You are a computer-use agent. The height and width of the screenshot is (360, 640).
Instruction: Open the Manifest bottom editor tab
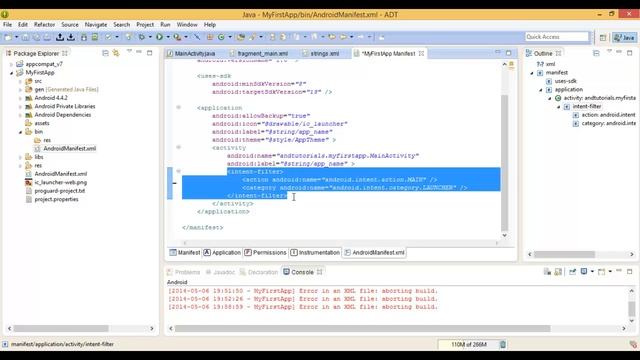click(185, 253)
